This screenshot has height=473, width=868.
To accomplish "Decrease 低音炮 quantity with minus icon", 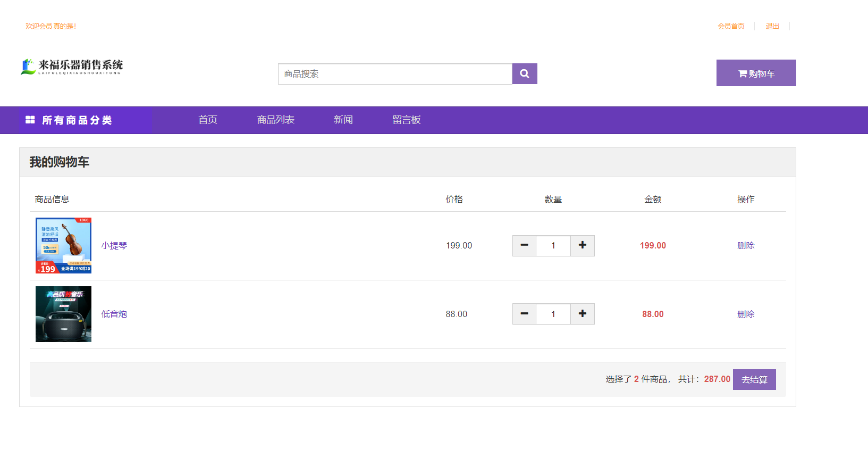I will (x=524, y=314).
